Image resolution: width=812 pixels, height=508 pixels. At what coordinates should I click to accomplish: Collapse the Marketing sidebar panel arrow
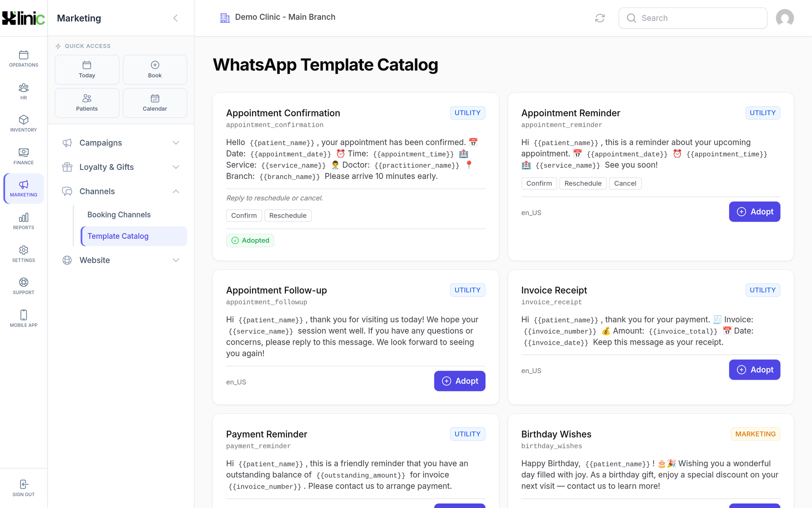175,18
